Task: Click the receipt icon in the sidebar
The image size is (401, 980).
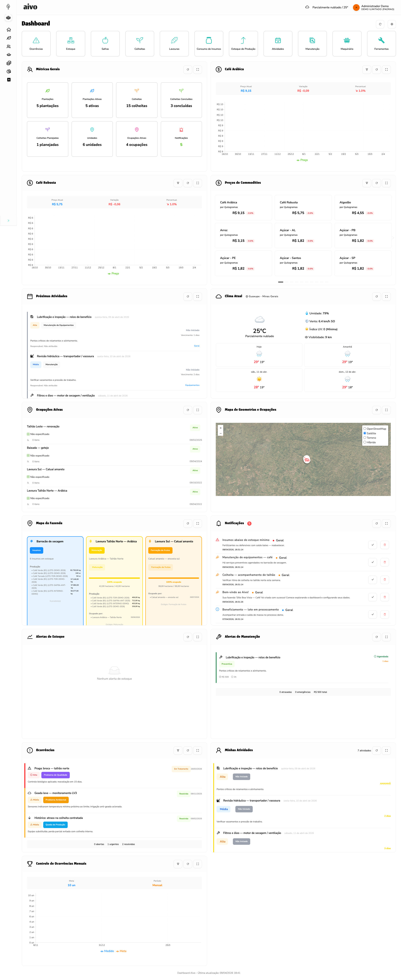Action: click(x=8, y=80)
